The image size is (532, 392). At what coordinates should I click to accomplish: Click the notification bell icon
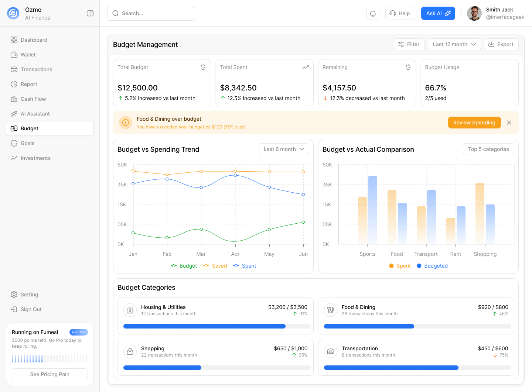click(x=373, y=13)
